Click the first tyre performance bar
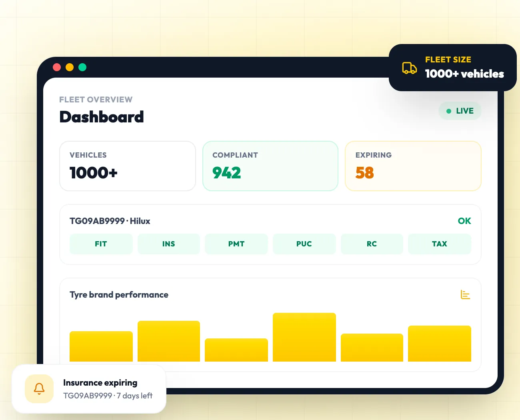This screenshot has width=520, height=420. 101,346
